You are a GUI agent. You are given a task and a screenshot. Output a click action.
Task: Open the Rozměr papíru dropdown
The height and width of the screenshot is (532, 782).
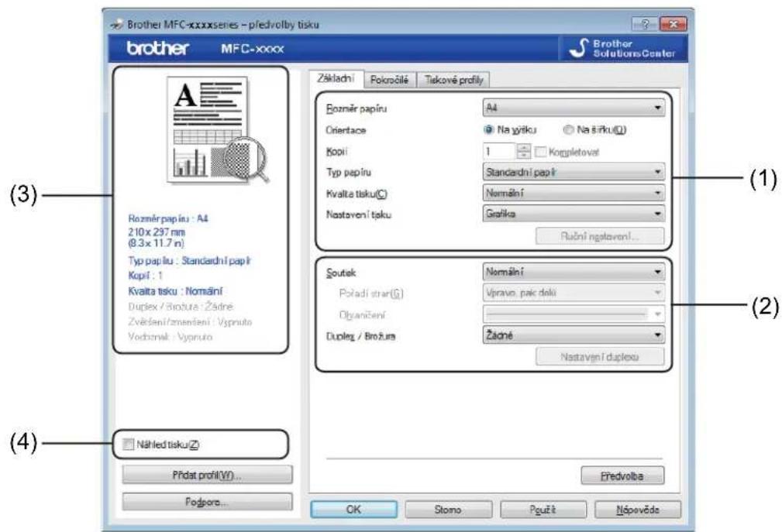574,108
